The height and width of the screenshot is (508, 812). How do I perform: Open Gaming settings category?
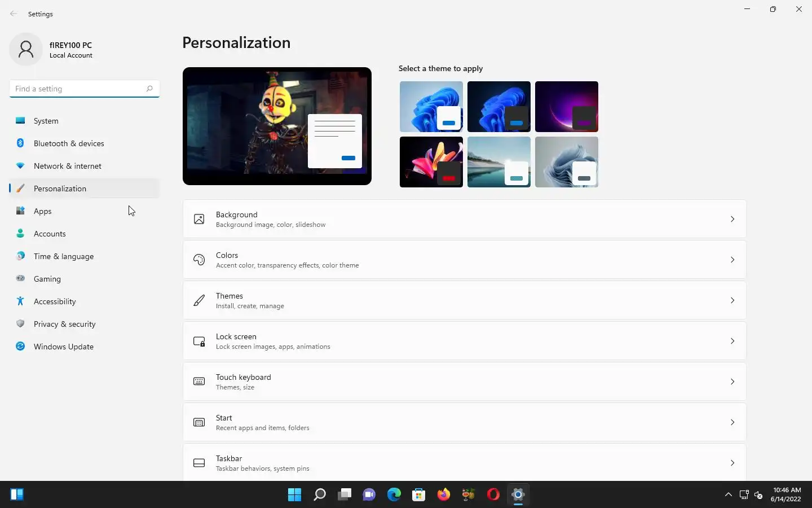point(85,279)
